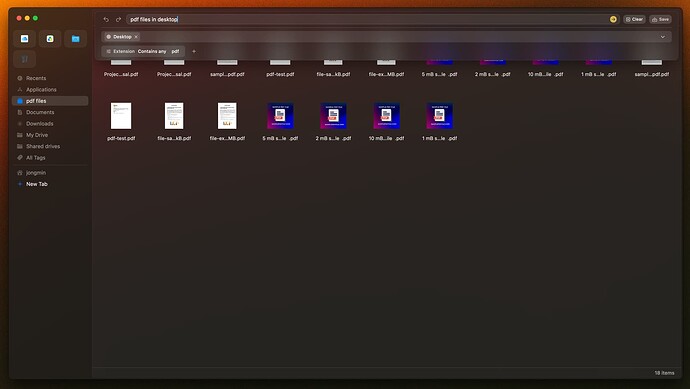Remove the Desktop location chip

tap(136, 37)
